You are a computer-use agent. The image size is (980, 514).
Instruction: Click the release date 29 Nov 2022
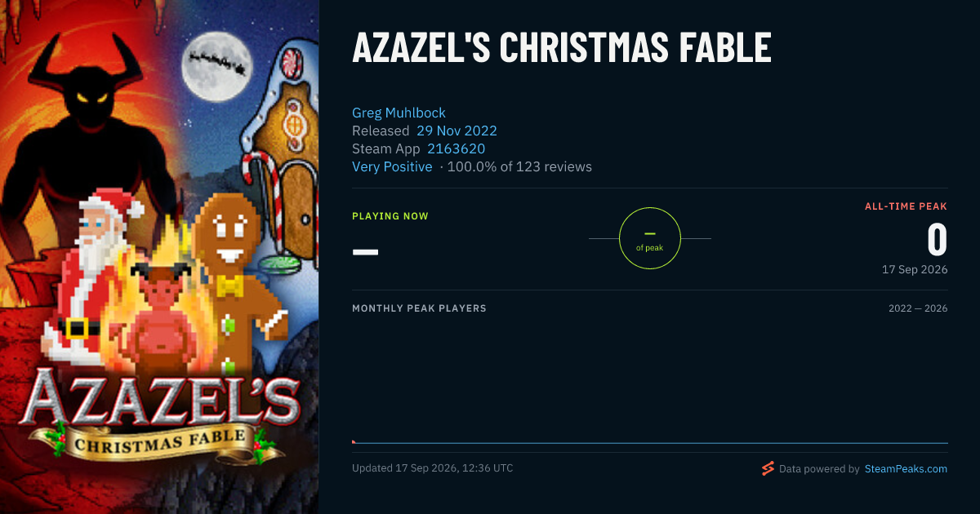(x=457, y=131)
